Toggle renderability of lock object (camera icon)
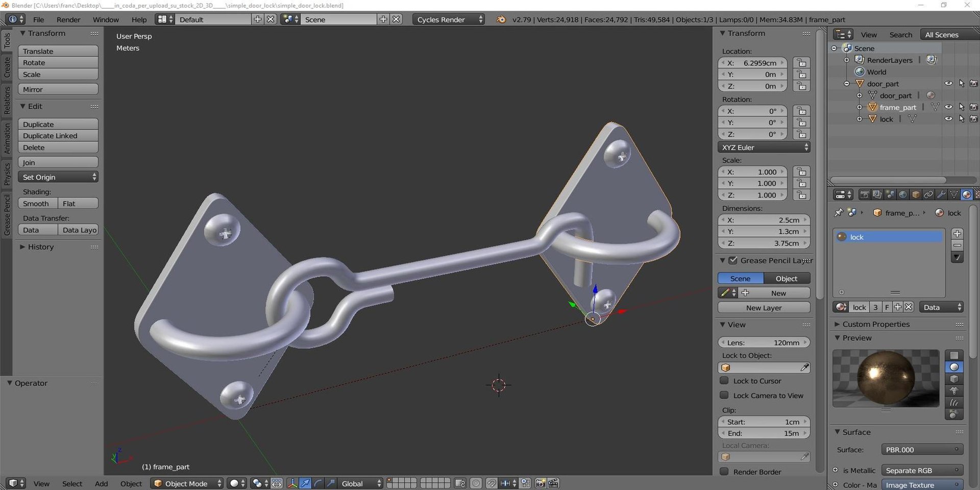Viewport: 980px width, 490px height. click(x=974, y=119)
